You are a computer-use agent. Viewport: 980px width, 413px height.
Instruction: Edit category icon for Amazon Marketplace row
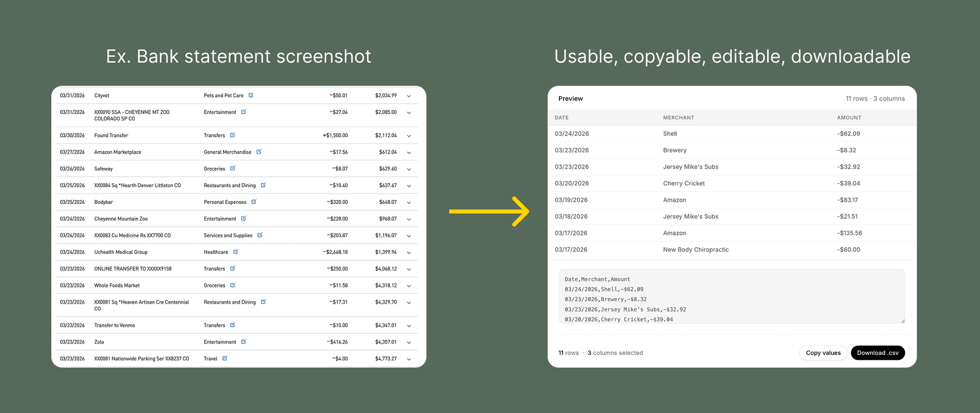(x=259, y=152)
